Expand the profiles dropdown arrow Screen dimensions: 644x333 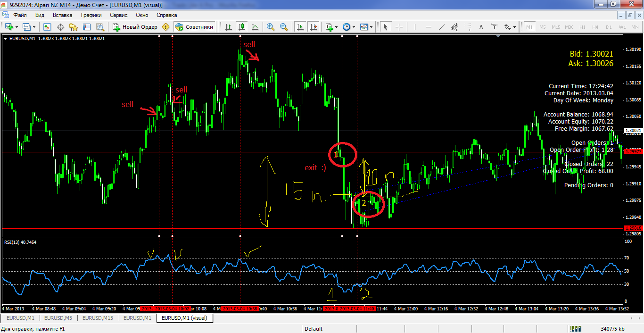[34, 27]
